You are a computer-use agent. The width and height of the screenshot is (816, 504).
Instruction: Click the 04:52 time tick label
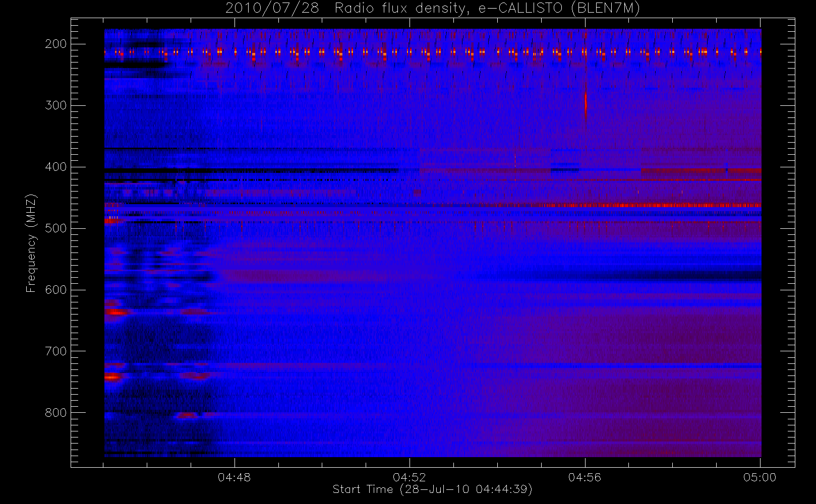[410, 477]
